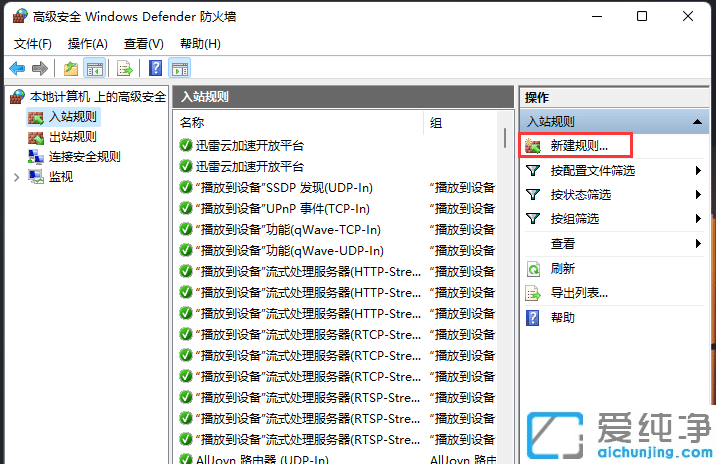Click the 查看 label in the actions pane
This screenshot has width=716, height=464.
(x=563, y=244)
